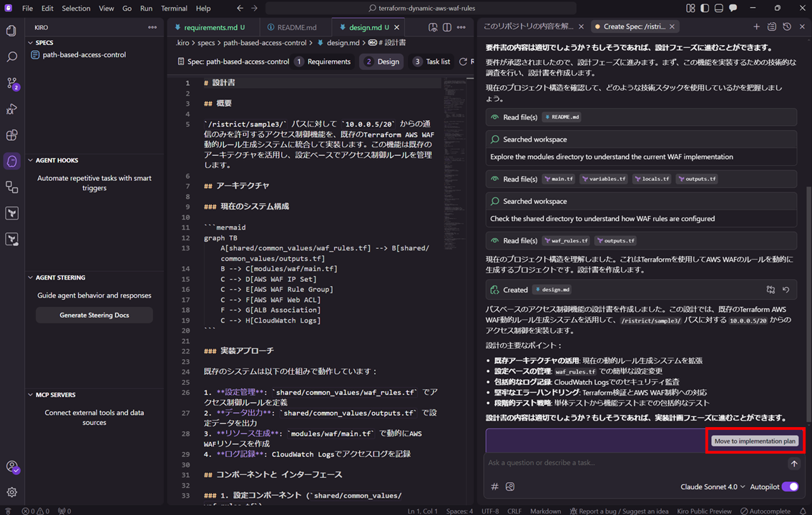Close the design.md editor tab
The width and height of the screenshot is (812, 515).
coord(396,27)
